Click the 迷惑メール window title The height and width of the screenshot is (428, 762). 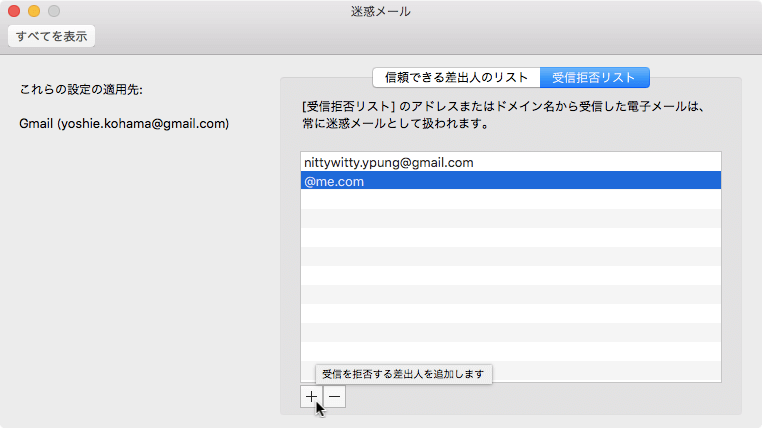[381, 11]
